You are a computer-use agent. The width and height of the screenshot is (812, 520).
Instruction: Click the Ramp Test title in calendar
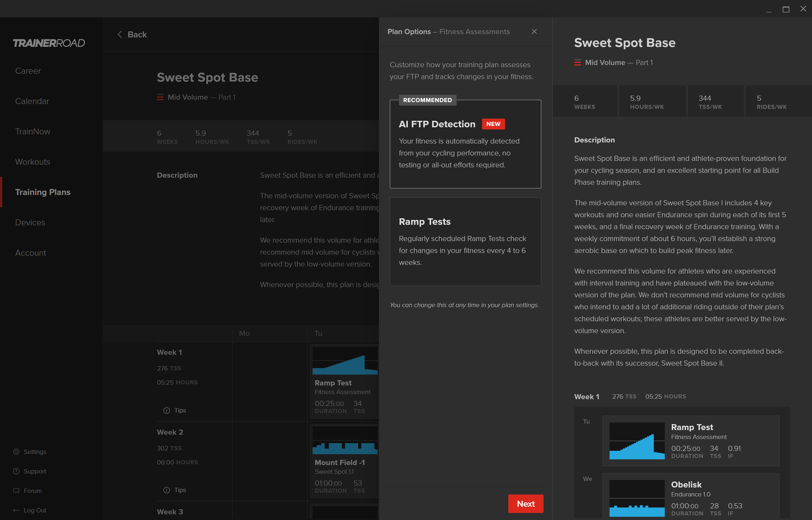point(333,383)
